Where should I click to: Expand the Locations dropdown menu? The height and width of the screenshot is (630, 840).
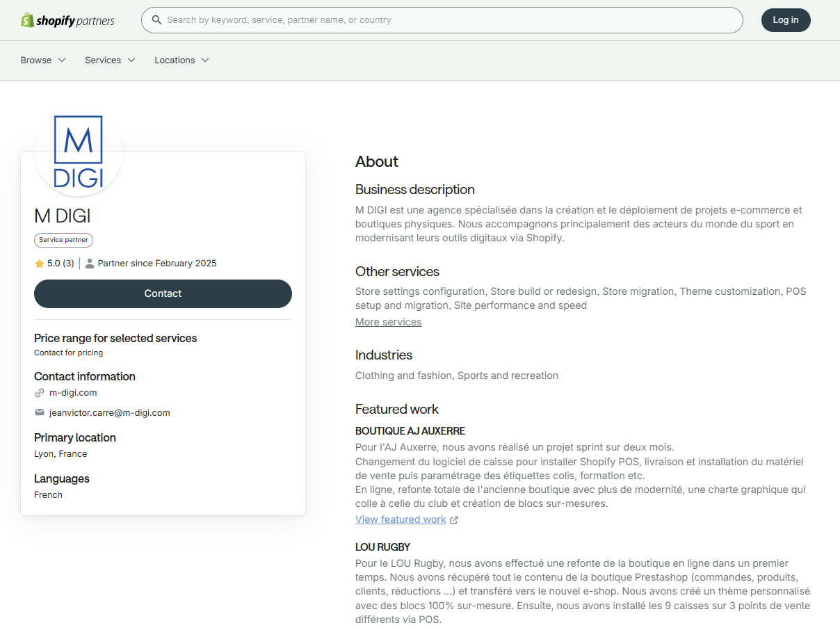click(x=181, y=60)
